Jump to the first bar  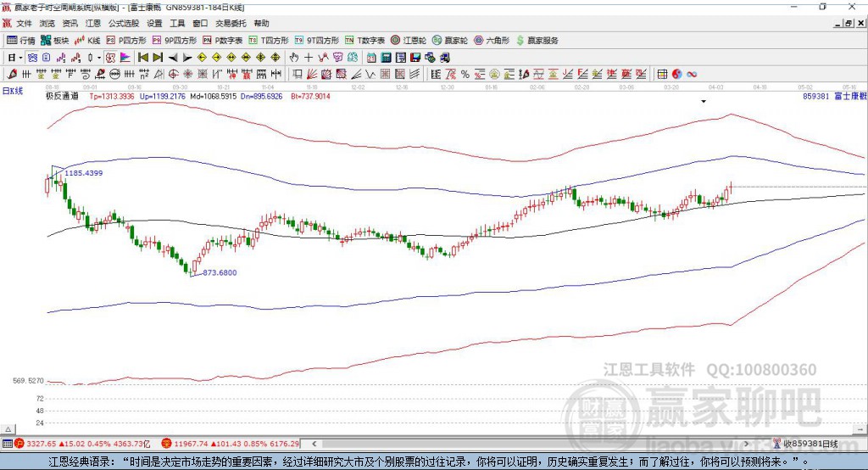click(142, 58)
